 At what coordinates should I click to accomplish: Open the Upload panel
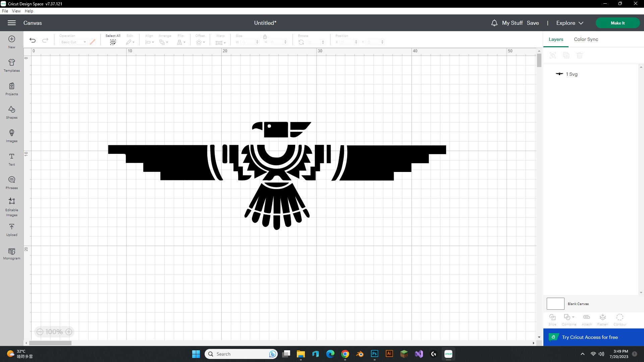(x=11, y=229)
